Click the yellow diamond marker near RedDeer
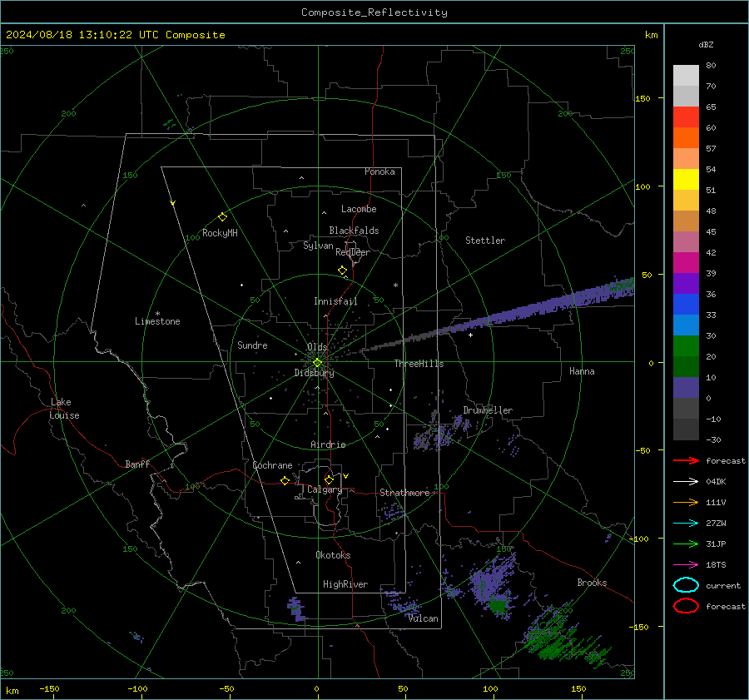Image resolution: width=749 pixels, height=700 pixels. pyautogui.click(x=342, y=271)
